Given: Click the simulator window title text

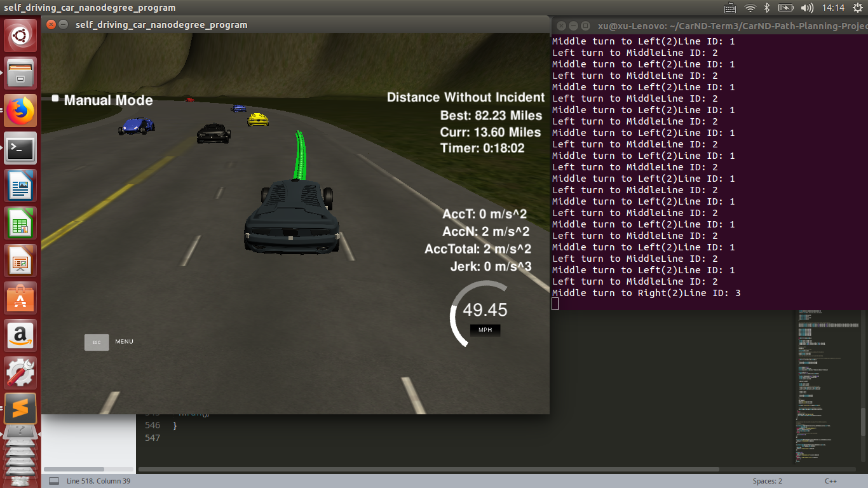Looking at the screenshot, I should (161, 25).
